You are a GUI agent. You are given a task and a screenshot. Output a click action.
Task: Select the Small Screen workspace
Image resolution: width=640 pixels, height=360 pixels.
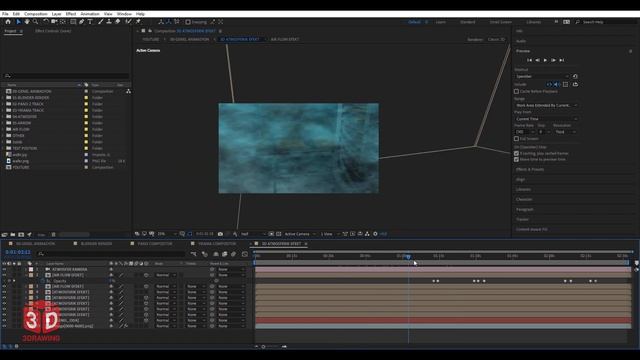coord(500,22)
